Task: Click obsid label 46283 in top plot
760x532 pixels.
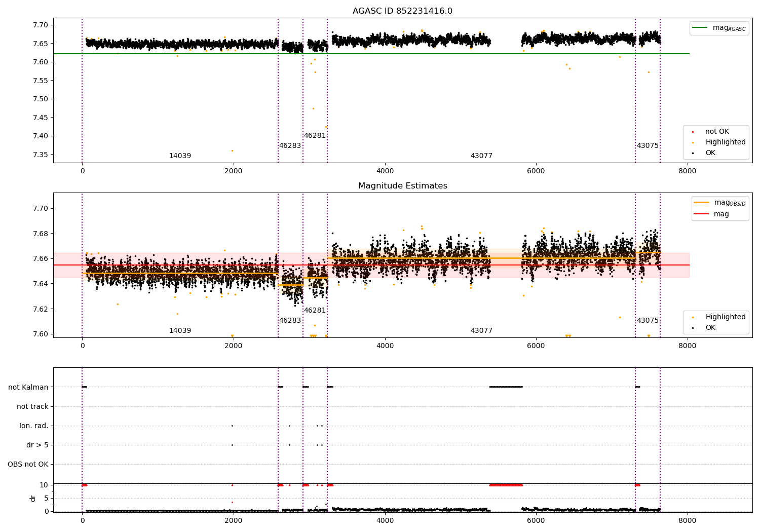Action: click(x=290, y=146)
